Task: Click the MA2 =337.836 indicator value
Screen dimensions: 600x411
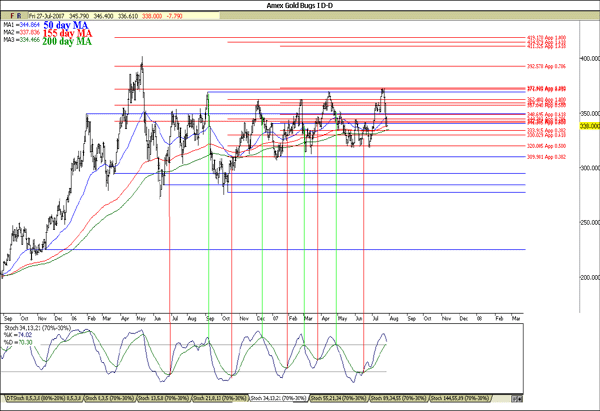Action: 18,32
